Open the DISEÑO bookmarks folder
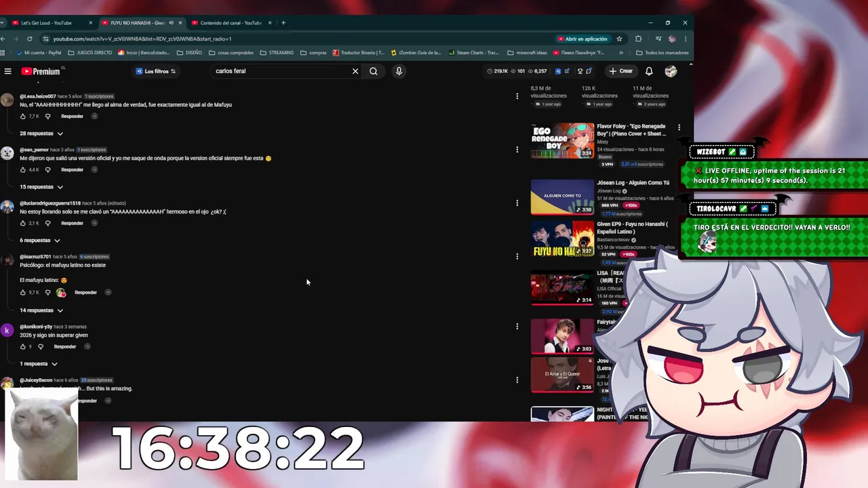Image resolution: width=868 pixels, height=488 pixels. click(189, 53)
